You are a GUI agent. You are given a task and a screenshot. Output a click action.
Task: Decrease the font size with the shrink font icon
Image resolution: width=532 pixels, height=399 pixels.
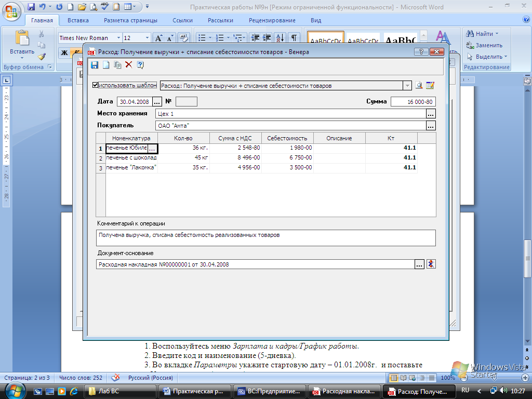click(x=170, y=37)
